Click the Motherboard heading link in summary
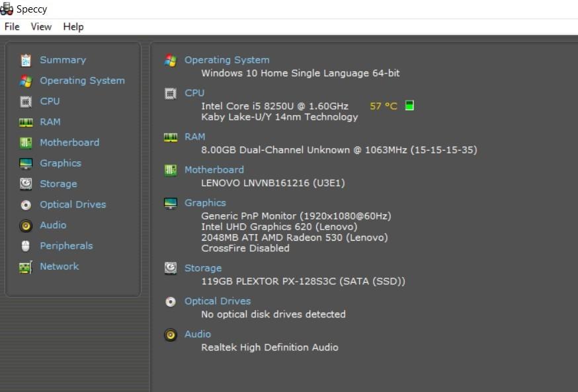 [x=214, y=170]
